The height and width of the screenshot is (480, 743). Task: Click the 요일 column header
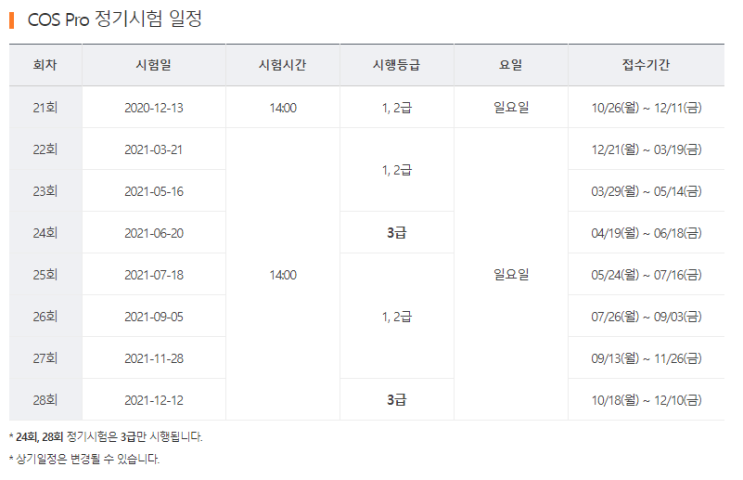(511, 65)
